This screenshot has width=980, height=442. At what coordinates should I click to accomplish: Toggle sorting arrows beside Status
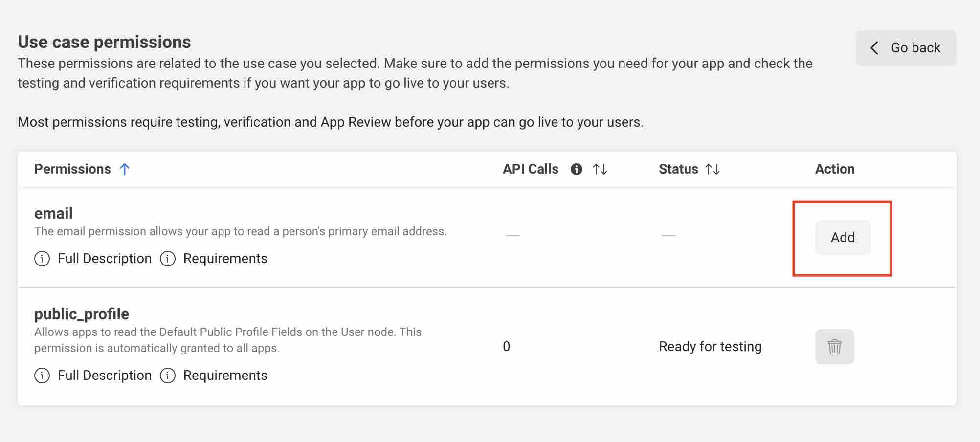[713, 169]
